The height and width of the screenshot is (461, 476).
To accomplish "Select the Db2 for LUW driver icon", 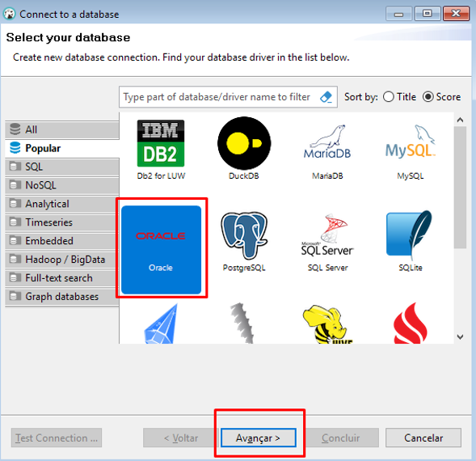I will coord(161,143).
